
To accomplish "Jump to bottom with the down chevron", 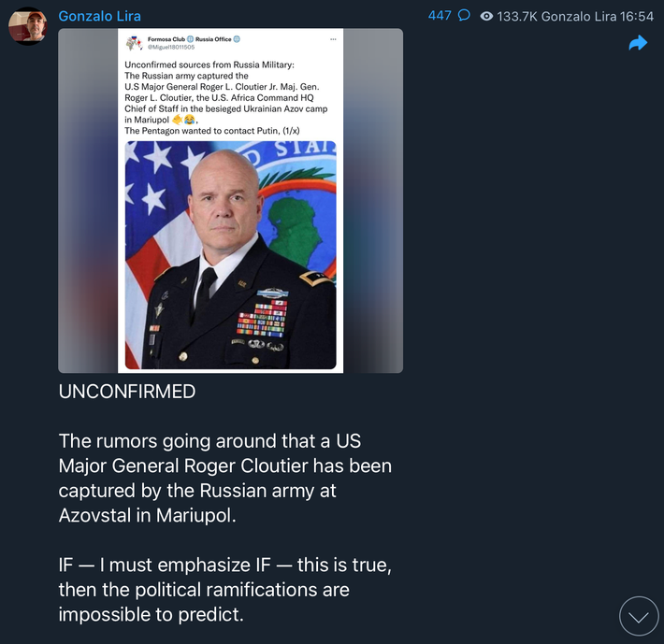I will pyautogui.click(x=640, y=616).
